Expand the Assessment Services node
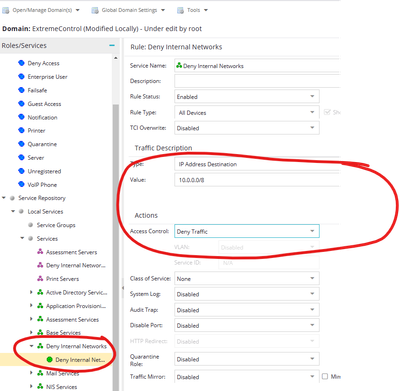Screen dimensions: 400x391 (31, 319)
